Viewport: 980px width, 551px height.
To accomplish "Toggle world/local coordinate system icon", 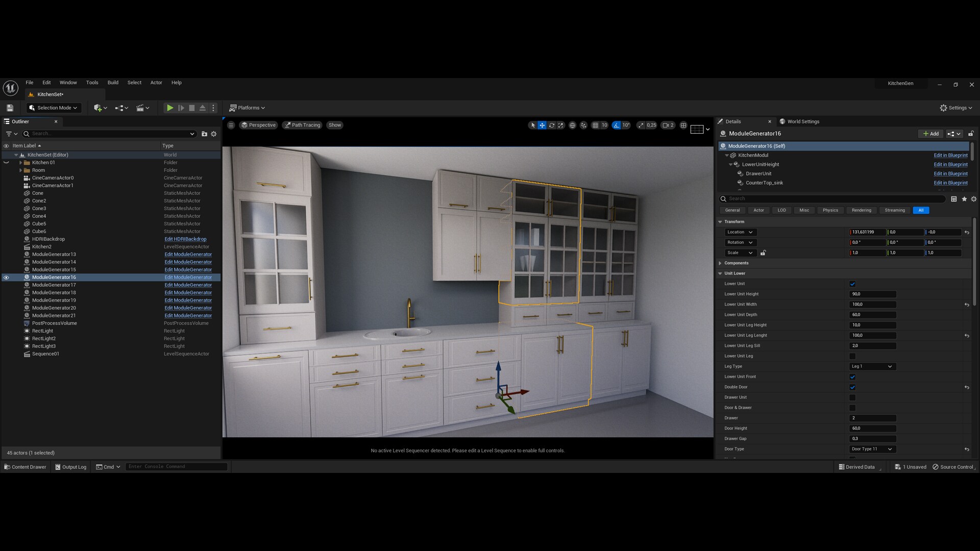I will pos(573,125).
